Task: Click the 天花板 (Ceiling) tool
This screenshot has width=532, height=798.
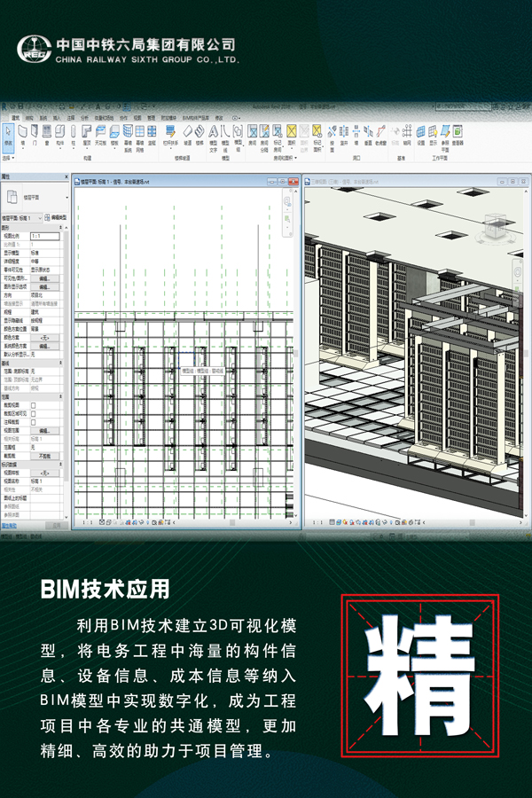Action: point(100,134)
